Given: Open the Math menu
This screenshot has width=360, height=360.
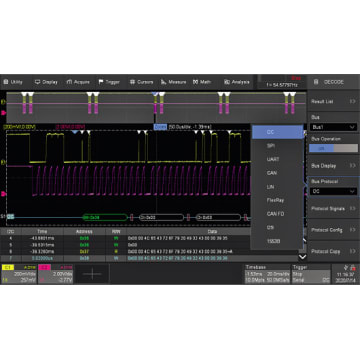Looking at the screenshot, I should 202,82.
